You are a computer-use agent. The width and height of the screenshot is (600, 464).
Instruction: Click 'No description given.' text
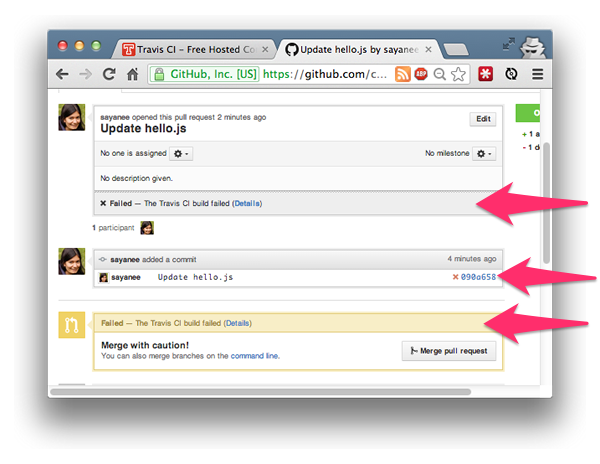[x=136, y=178]
